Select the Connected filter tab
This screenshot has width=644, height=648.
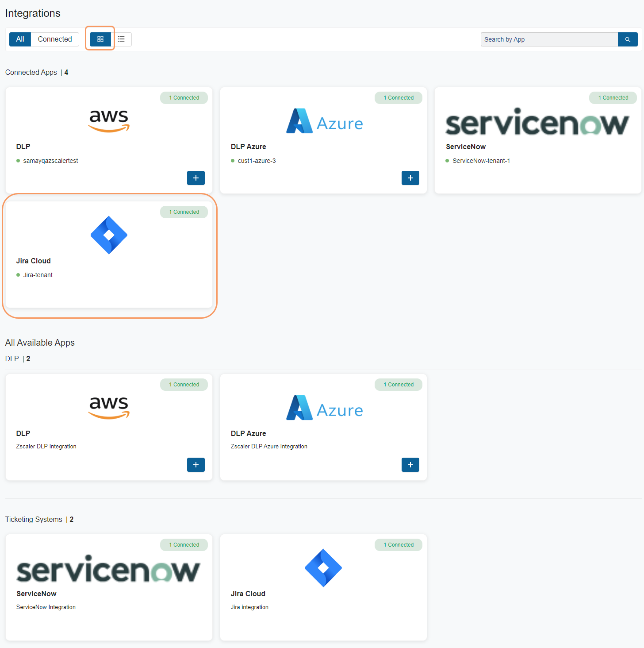tap(55, 39)
